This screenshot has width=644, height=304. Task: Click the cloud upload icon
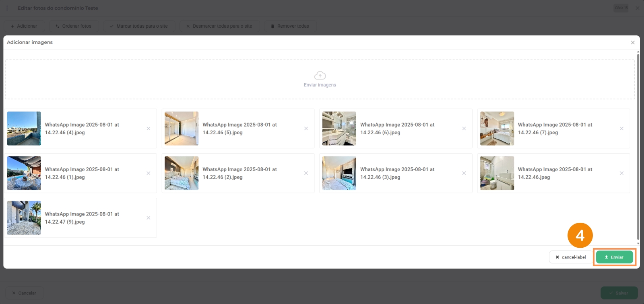click(320, 76)
